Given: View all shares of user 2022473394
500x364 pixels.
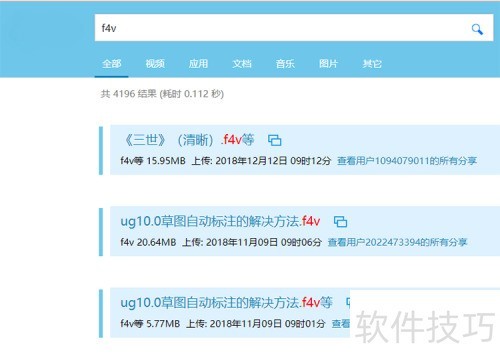Looking at the screenshot, I should tap(397, 242).
